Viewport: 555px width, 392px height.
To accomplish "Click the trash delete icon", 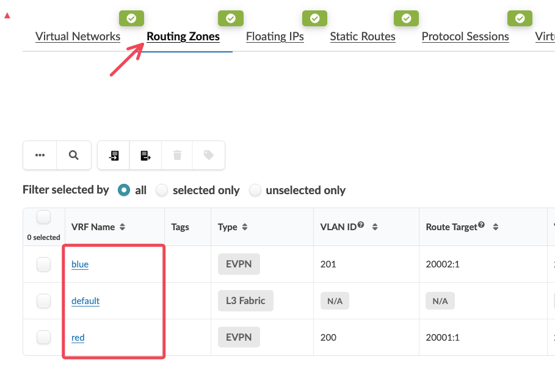I will (x=178, y=155).
